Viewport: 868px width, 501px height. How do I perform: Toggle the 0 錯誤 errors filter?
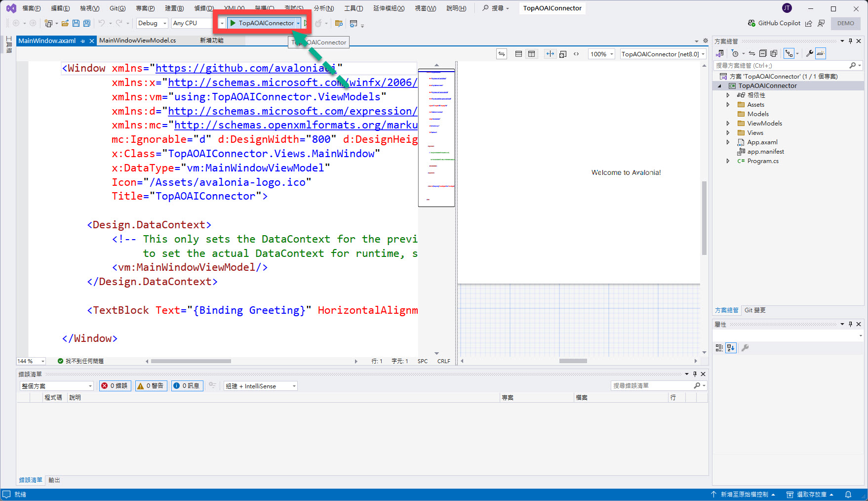coord(115,386)
